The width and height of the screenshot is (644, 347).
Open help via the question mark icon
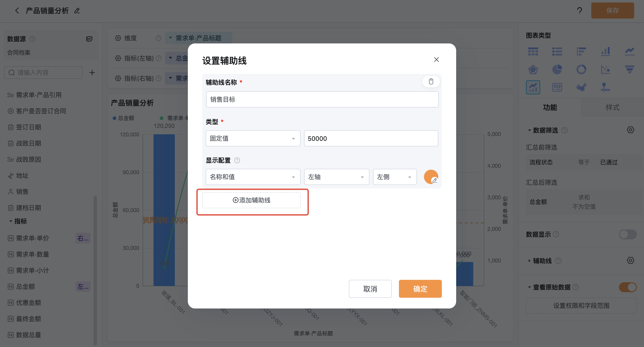tap(579, 11)
